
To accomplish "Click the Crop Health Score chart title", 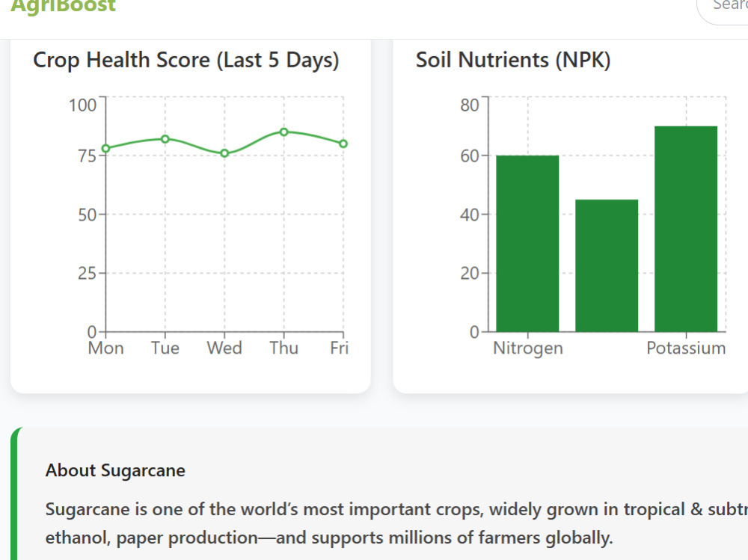I will [186, 61].
